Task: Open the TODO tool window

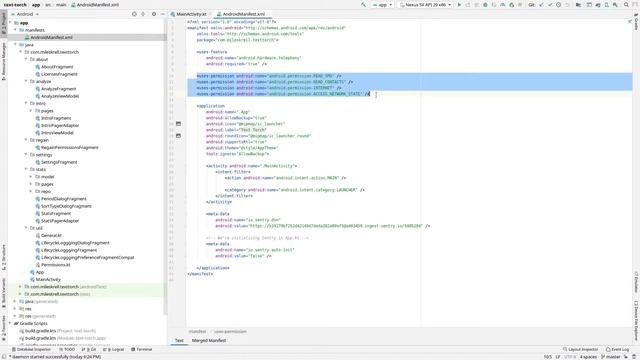Action: coord(67,349)
